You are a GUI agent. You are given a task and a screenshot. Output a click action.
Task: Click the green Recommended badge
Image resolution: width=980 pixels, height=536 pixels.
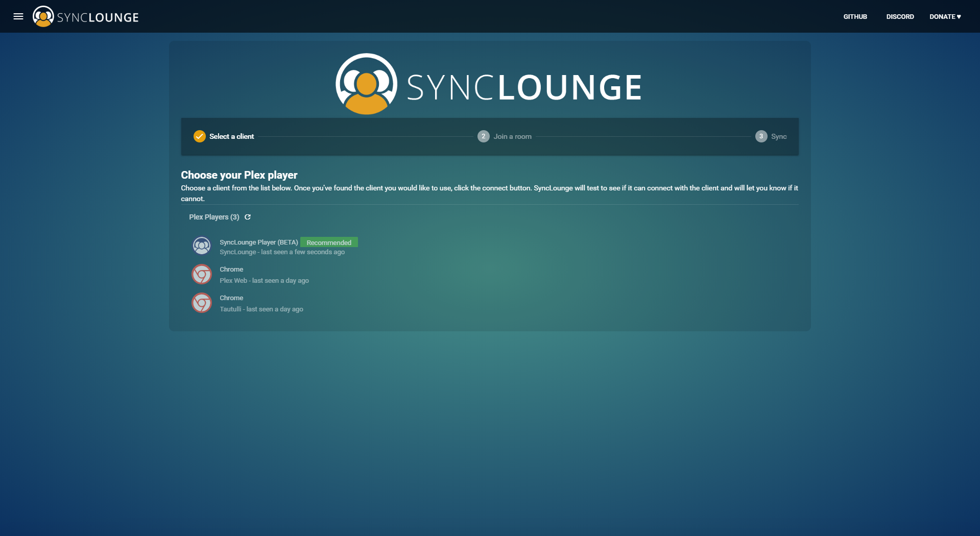pos(329,242)
